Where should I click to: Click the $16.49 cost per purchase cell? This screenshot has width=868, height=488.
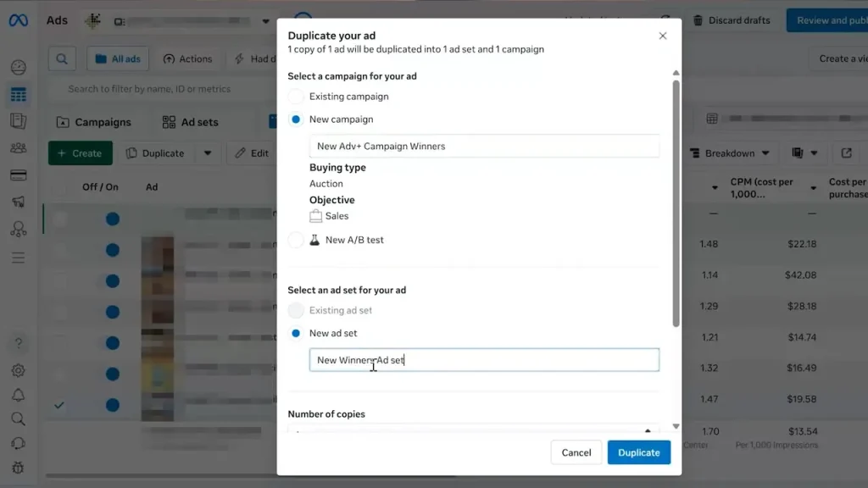[x=801, y=368]
